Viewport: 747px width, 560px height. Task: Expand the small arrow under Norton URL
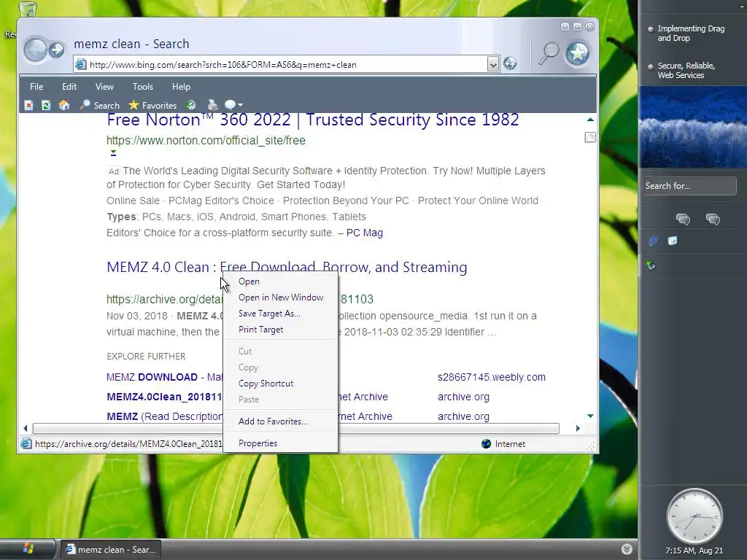113,153
